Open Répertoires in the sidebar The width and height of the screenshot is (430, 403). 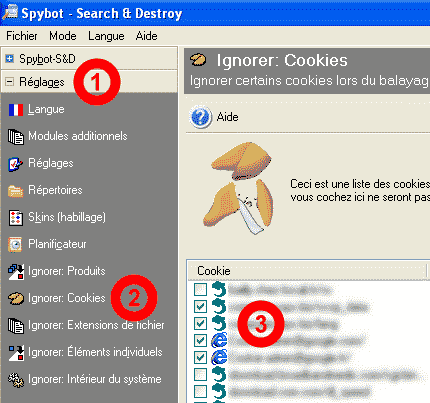click(x=55, y=190)
